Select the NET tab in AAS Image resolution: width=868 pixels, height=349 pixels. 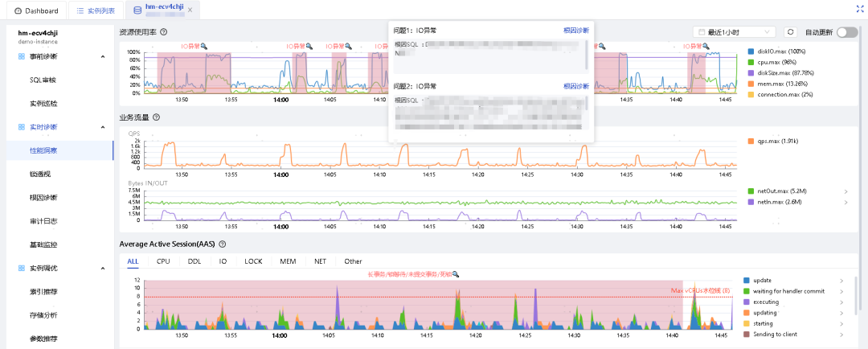pyautogui.click(x=320, y=261)
